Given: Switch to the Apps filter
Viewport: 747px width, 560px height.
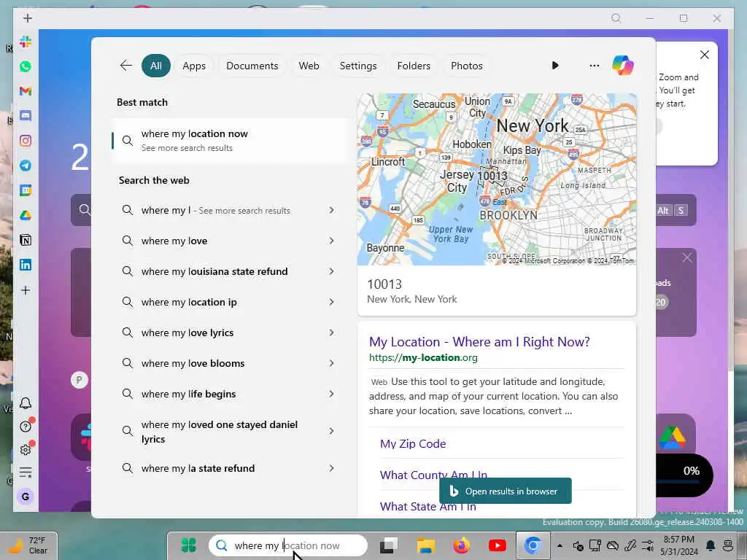Looking at the screenshot, I should [x=194, y=66].
